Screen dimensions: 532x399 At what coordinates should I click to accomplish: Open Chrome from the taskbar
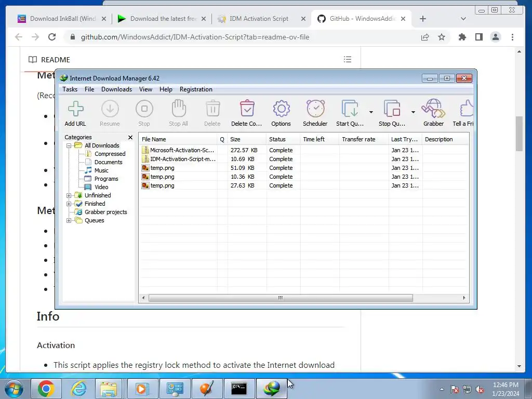[46, 389]
